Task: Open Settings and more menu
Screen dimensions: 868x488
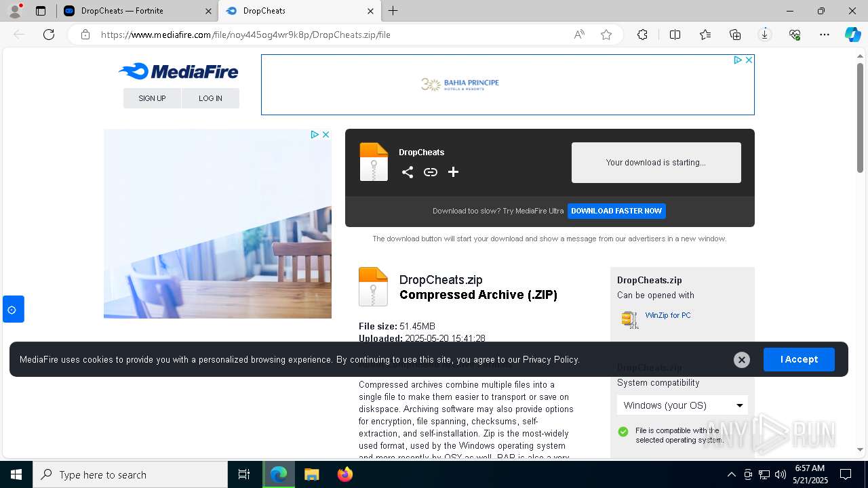Action: (x=825, y=35)
